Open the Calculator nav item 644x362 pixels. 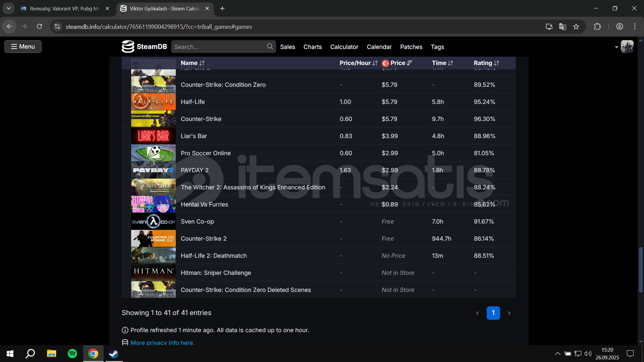pos(344,47)
